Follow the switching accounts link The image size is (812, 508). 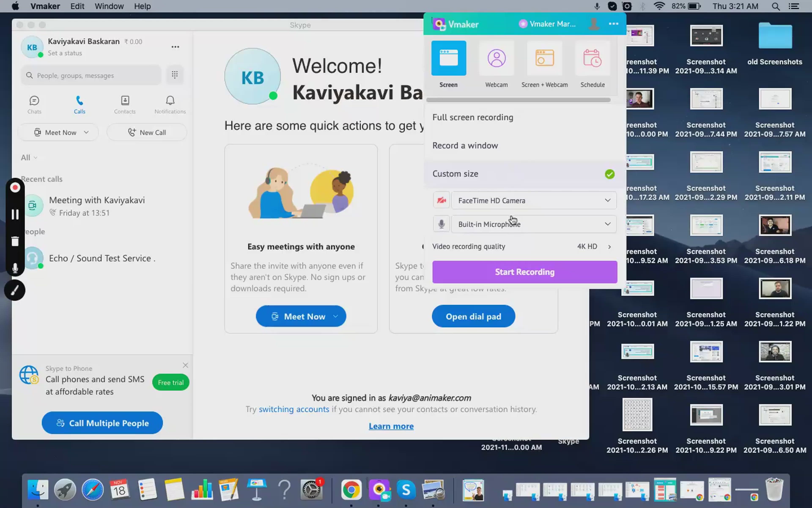point(294,409)
